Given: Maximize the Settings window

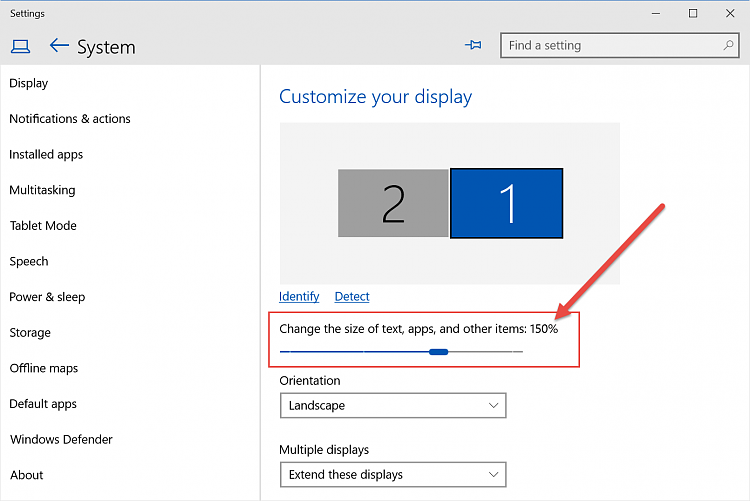Looking at the screenshot, I should click(x=693, y=13).
